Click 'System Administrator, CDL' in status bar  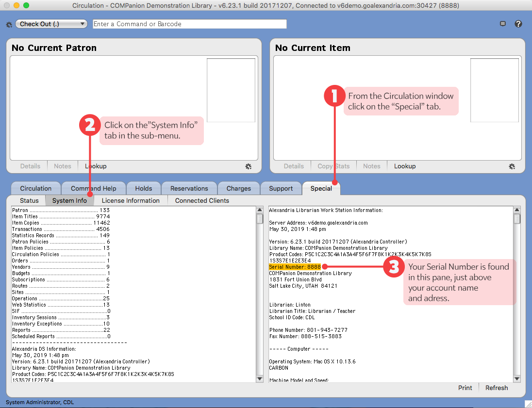click(x=40, y=402)
